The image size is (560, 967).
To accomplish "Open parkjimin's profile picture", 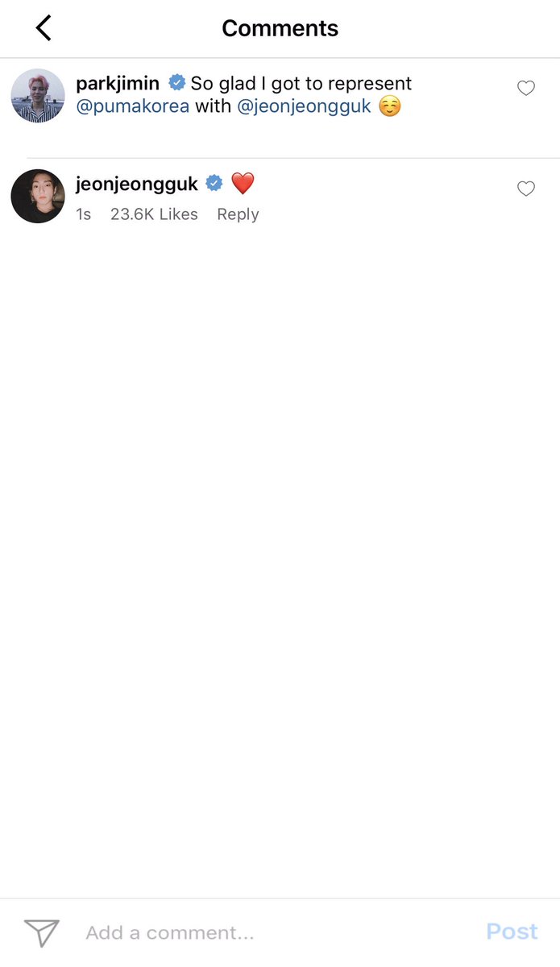I will (37, 95).
